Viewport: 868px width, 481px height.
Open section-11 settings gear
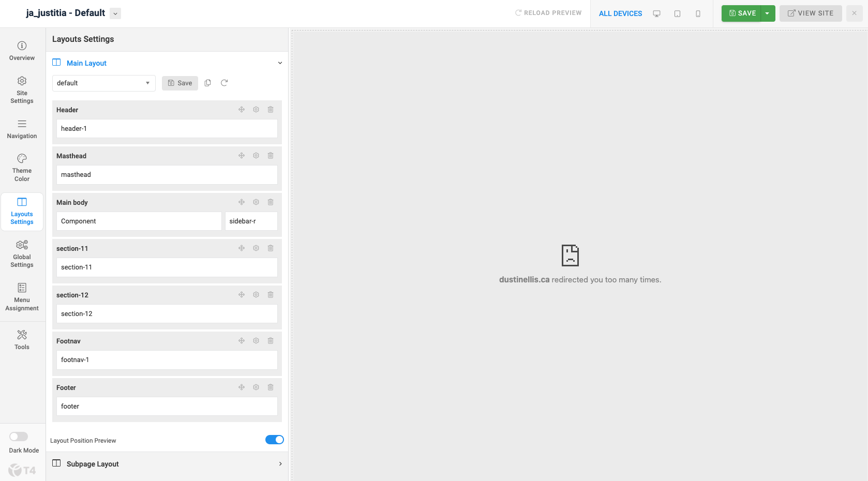pos(256,248)
